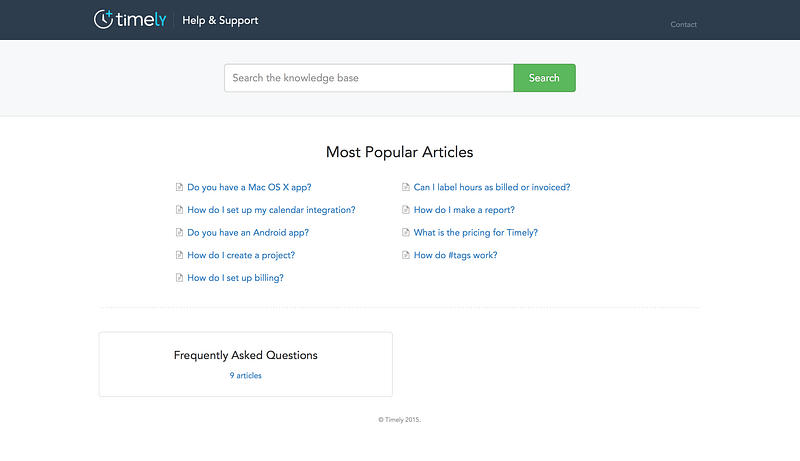Click document icon next to billed or invoiced article

click(x=406, y=187)
